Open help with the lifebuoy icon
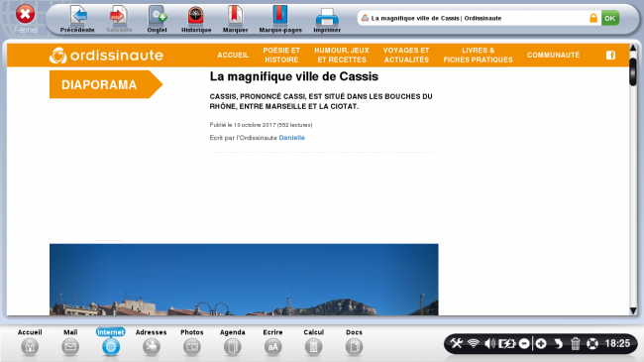This screenshot has width=644, height=362. 592,343
